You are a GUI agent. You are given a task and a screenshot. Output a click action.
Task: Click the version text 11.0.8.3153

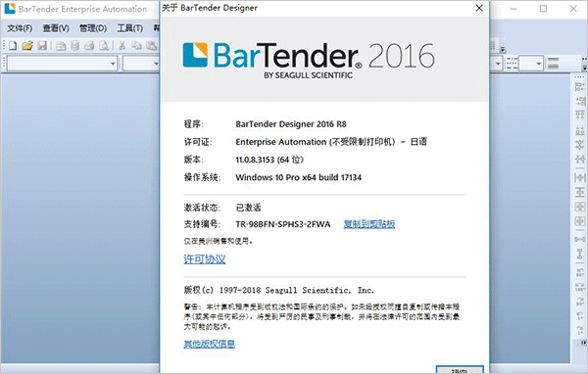tap(255, 160)
